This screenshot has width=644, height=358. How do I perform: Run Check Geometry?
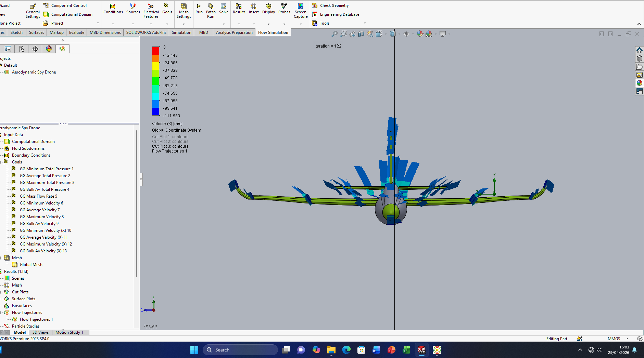tap(330, 5)
